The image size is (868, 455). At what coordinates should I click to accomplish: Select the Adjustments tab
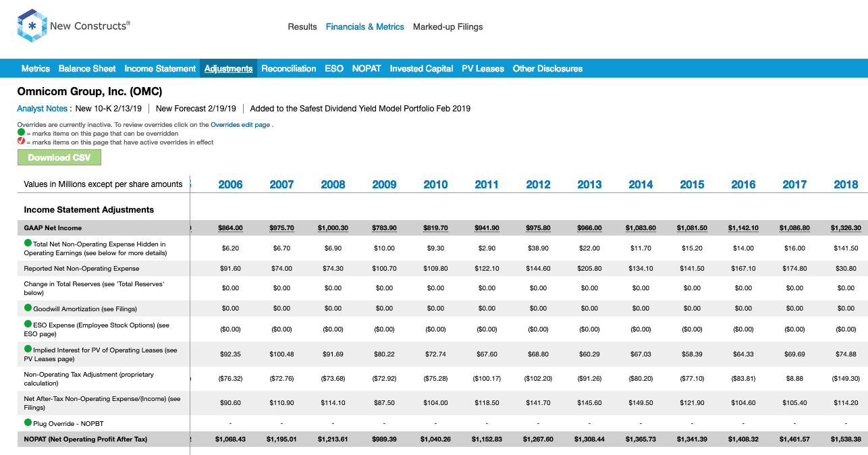click(228, 68)
